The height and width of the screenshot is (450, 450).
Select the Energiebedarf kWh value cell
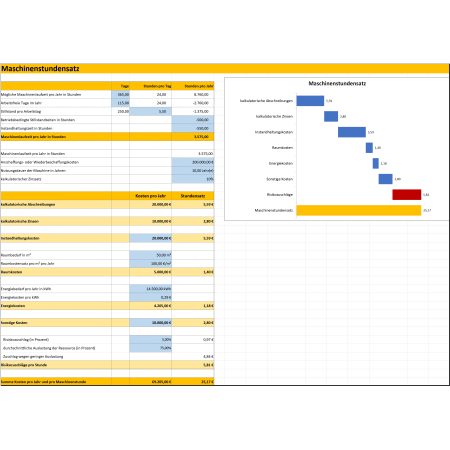151,289
